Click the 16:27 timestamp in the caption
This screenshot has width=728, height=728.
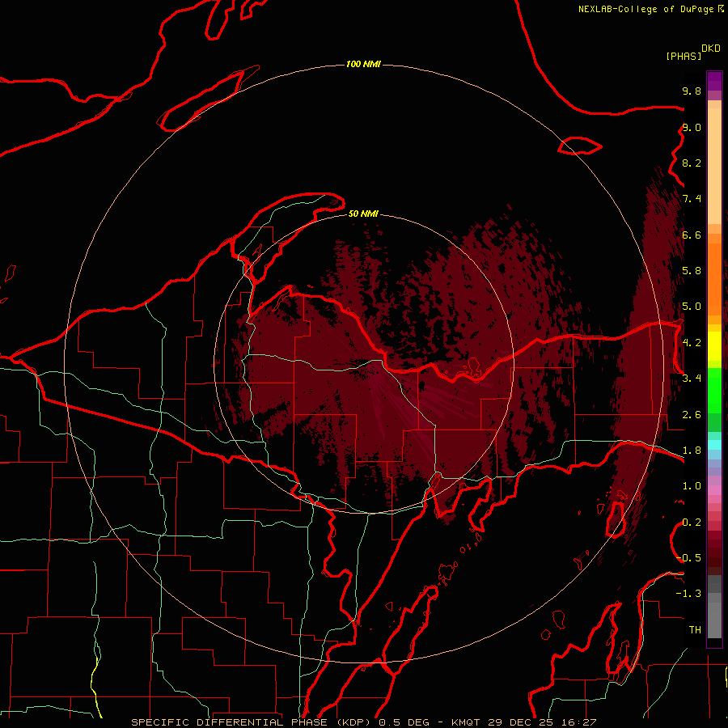tap(579, 722)
